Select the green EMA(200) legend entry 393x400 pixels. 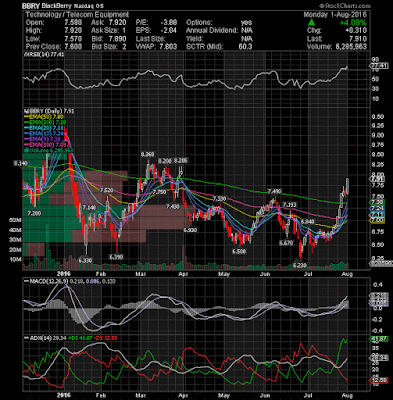coord(46,123)
